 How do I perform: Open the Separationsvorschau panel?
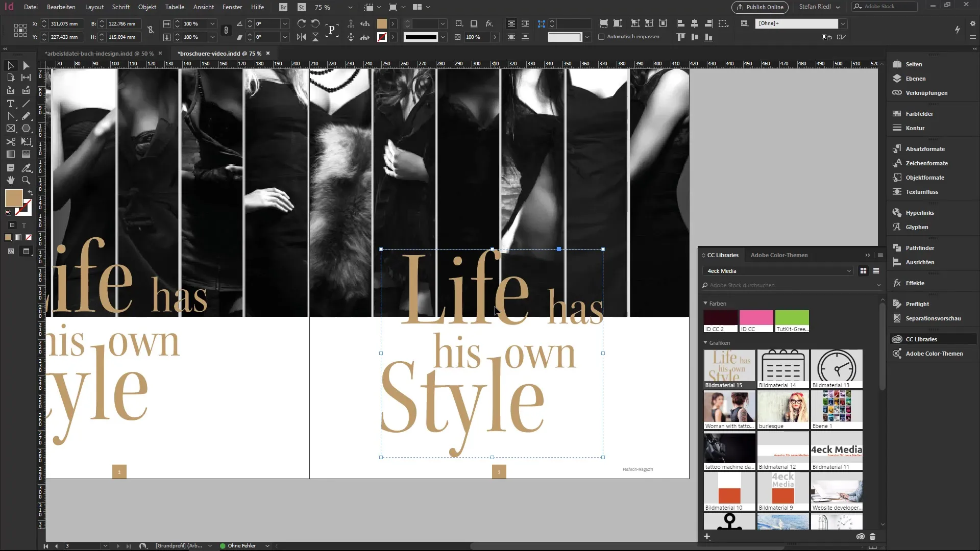[x=933, y=318]
